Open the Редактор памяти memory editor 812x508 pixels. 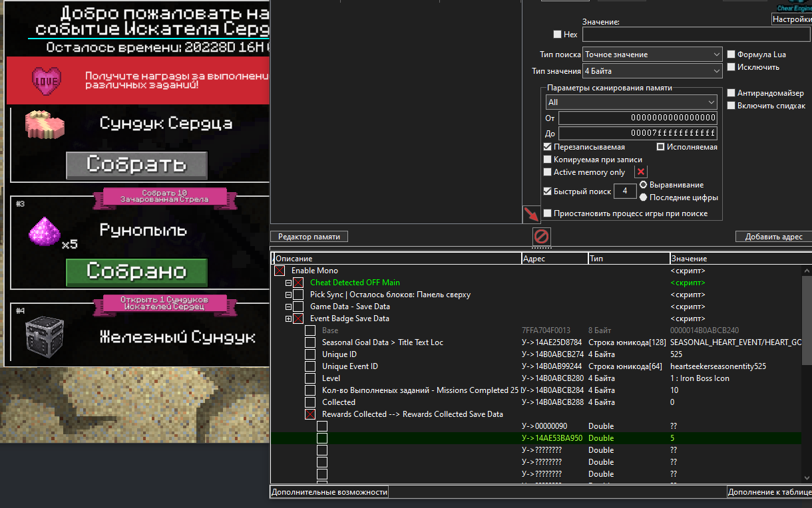coord(309,237)
